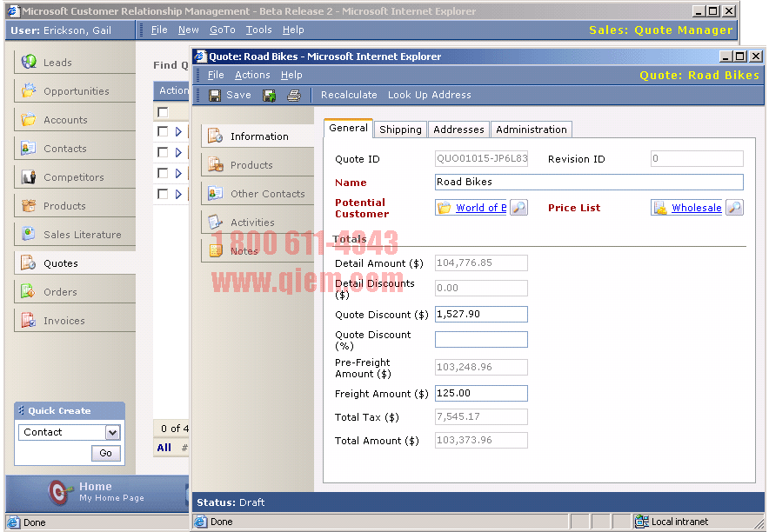
Task: Tick the third quote row checkbox
Action: (163, 173)
